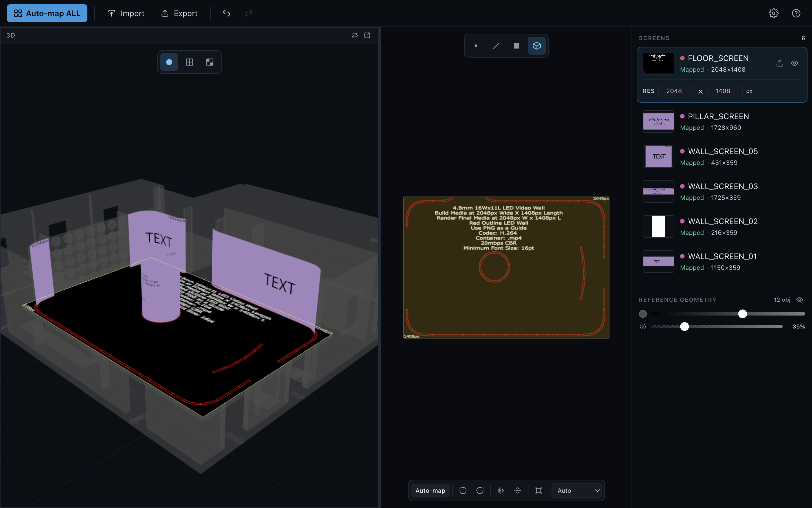Select the PILLAR_SCREEN entry
812x508 pixels.
point(722,122)
